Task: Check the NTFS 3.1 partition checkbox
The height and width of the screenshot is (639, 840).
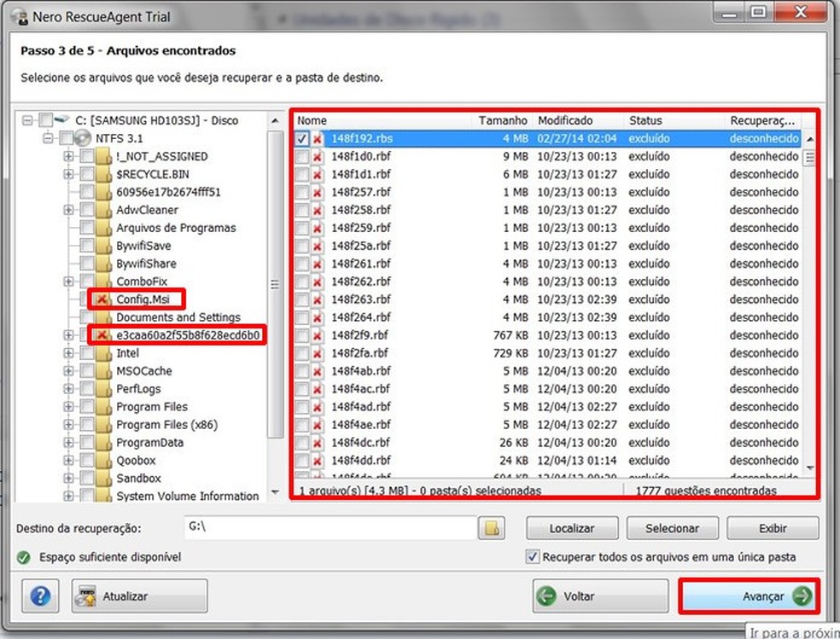Action: tap(66, 138)
